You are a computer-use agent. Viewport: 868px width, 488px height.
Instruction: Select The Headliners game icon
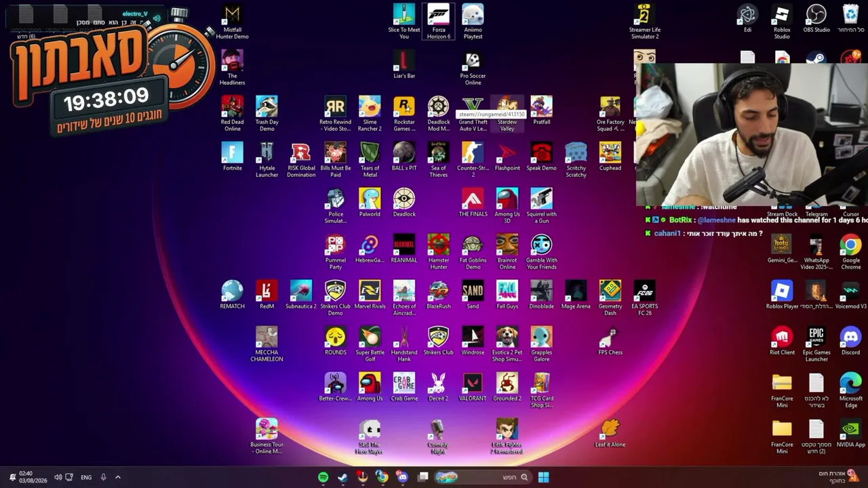(x=232, y=68)
